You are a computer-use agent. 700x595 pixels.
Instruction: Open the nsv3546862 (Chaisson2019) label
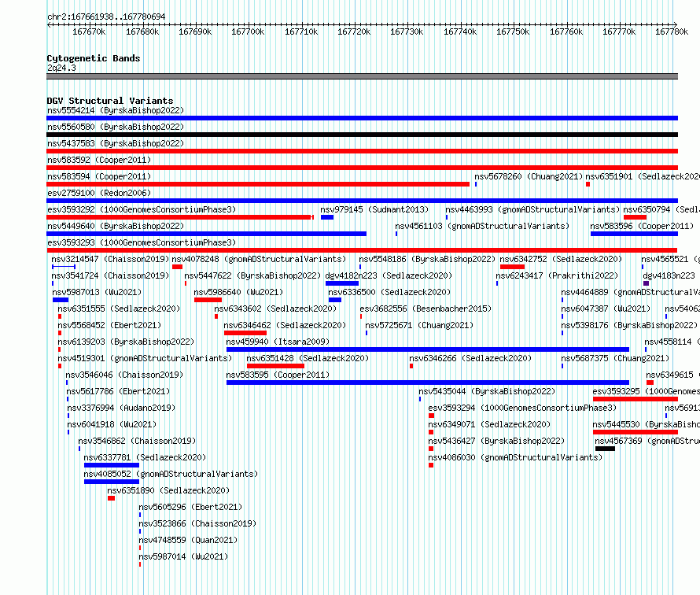point(137,441)
